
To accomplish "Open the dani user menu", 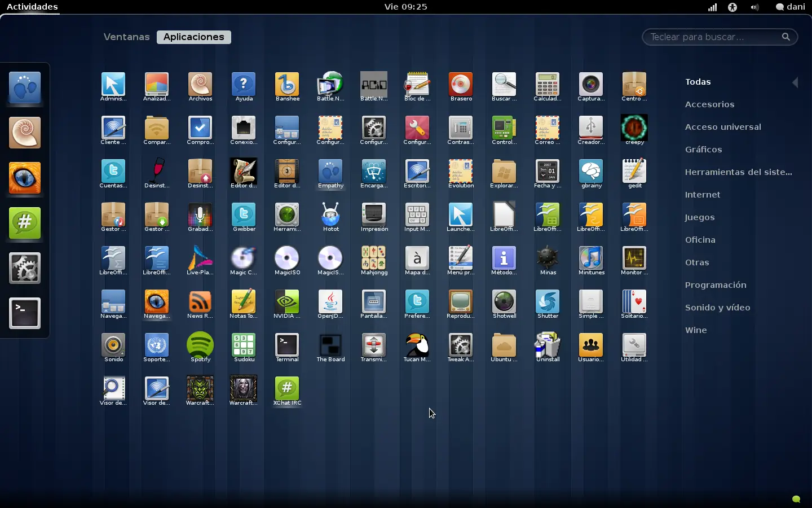I will click(x=791, y=7).
